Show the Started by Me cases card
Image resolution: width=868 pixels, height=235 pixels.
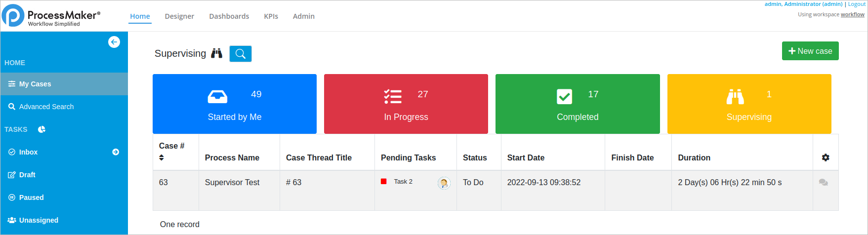pyautogui.click(x=235, y=104)
